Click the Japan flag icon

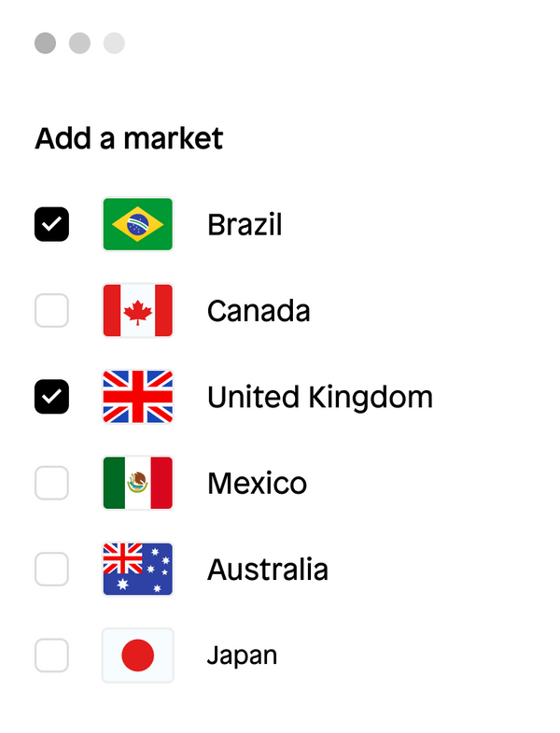pos(137,655)
